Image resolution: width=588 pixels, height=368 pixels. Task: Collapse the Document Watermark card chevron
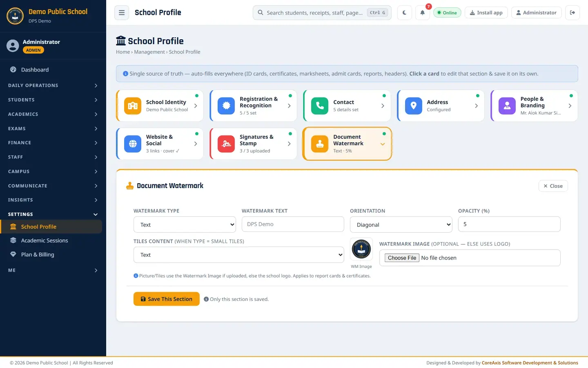click(x=383, y=144)
